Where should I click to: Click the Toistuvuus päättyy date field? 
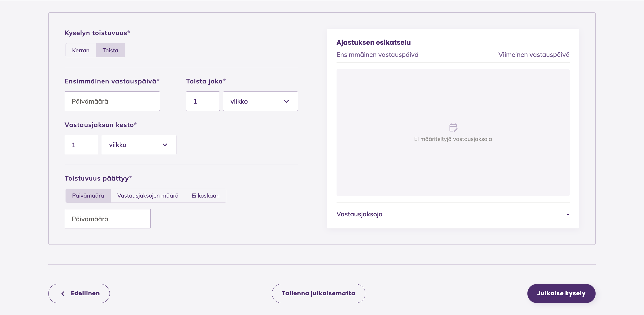click(108, 219)
